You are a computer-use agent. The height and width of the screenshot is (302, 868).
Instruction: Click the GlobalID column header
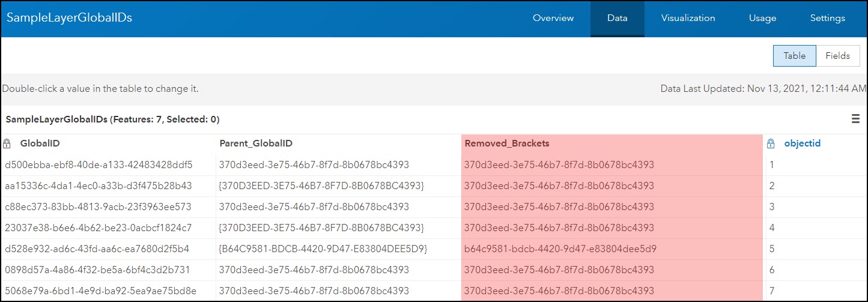[x=40, y=143]
